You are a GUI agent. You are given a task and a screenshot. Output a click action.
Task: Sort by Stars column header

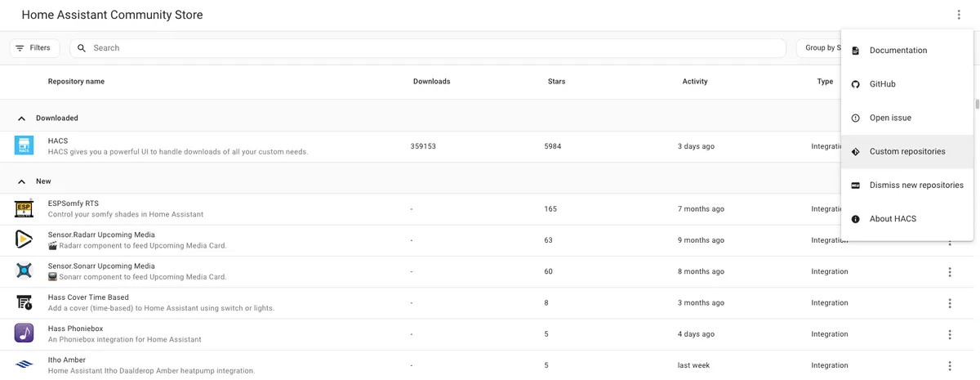click(x=556, y=82)
